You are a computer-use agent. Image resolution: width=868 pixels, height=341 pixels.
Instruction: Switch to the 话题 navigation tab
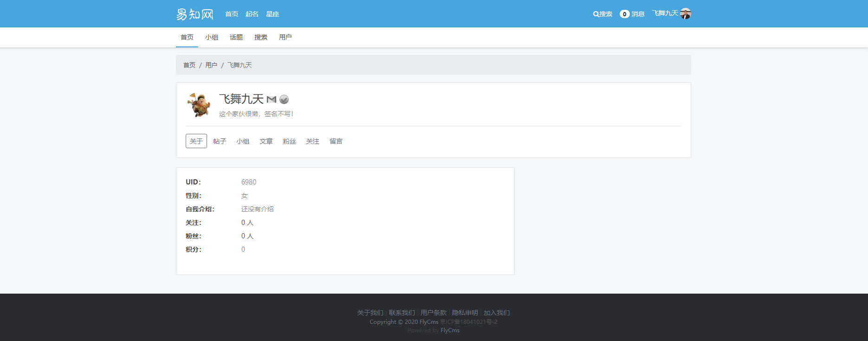pos(236,37)
